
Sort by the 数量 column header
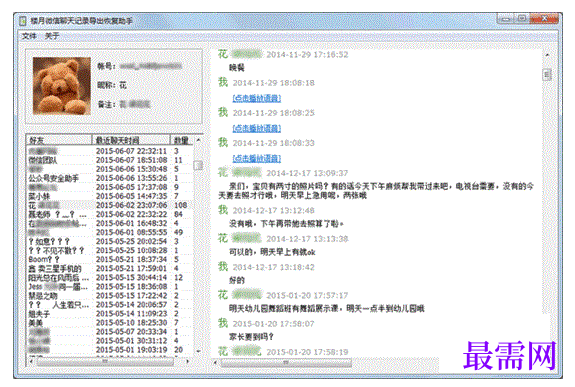181,140
